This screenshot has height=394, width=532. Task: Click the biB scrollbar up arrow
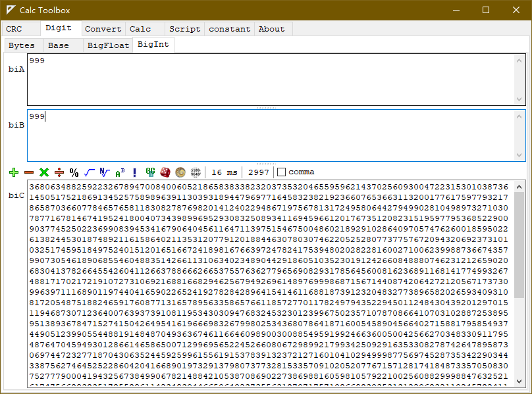[x=519, y=116]
